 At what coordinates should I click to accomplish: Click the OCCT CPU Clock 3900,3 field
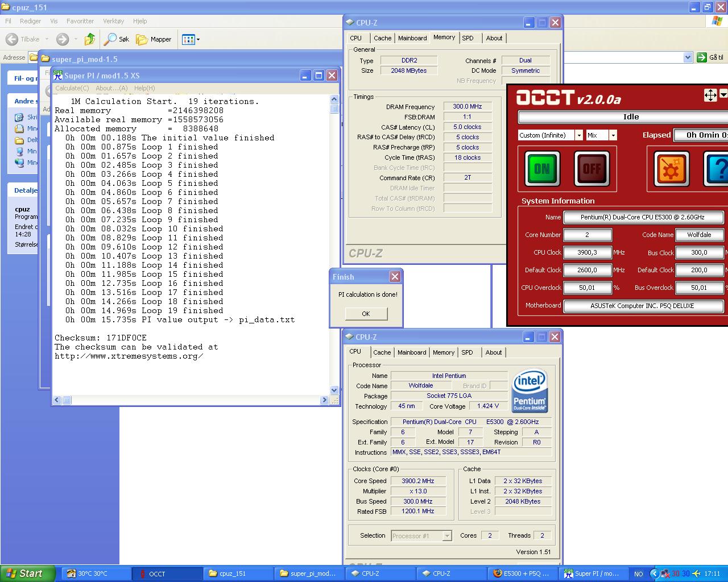click(x=587, y=252)
